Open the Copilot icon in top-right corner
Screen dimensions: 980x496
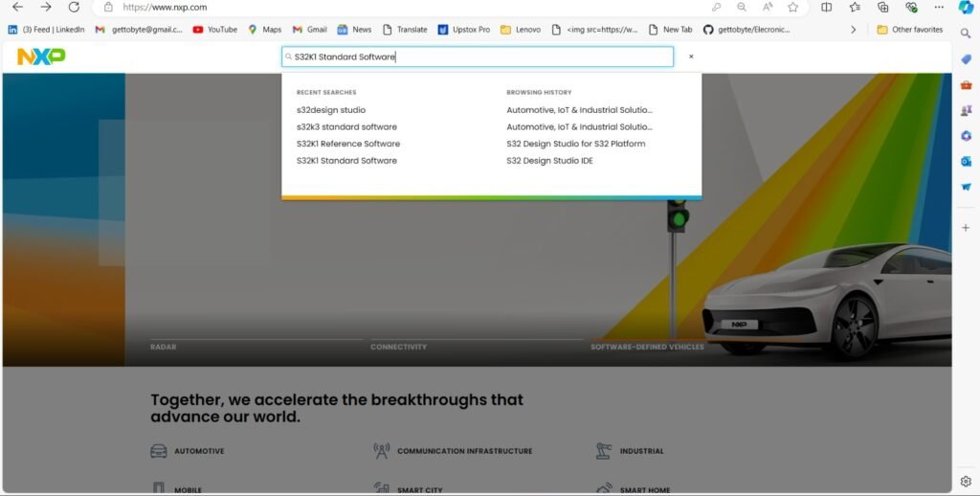coord(966,8)
